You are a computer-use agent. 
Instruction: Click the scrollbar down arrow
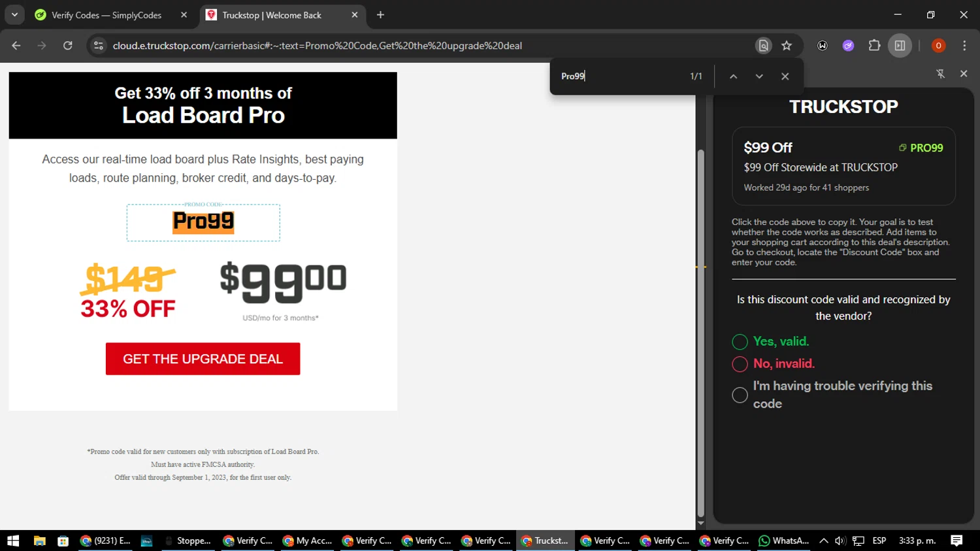700,524
